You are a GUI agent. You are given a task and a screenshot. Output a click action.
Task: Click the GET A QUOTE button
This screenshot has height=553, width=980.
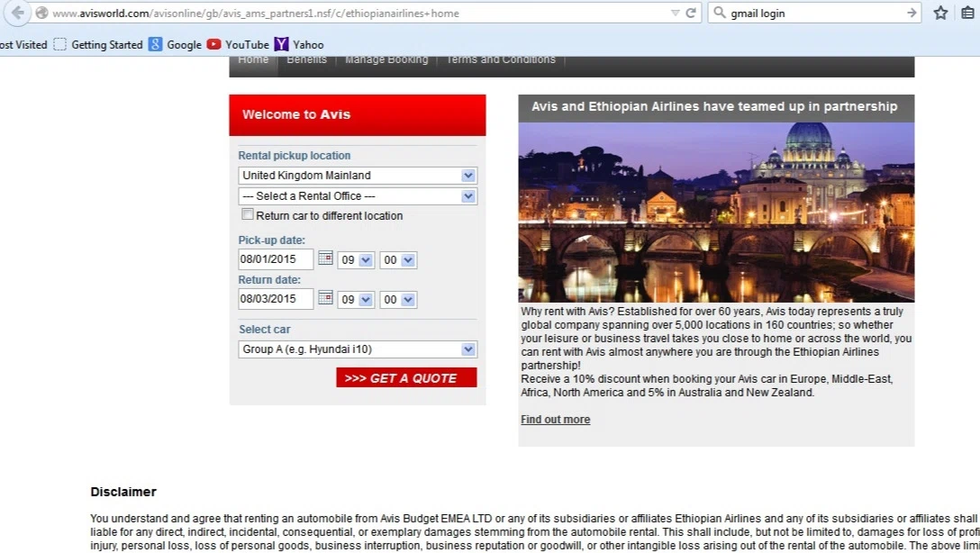[x=406, y=377]
